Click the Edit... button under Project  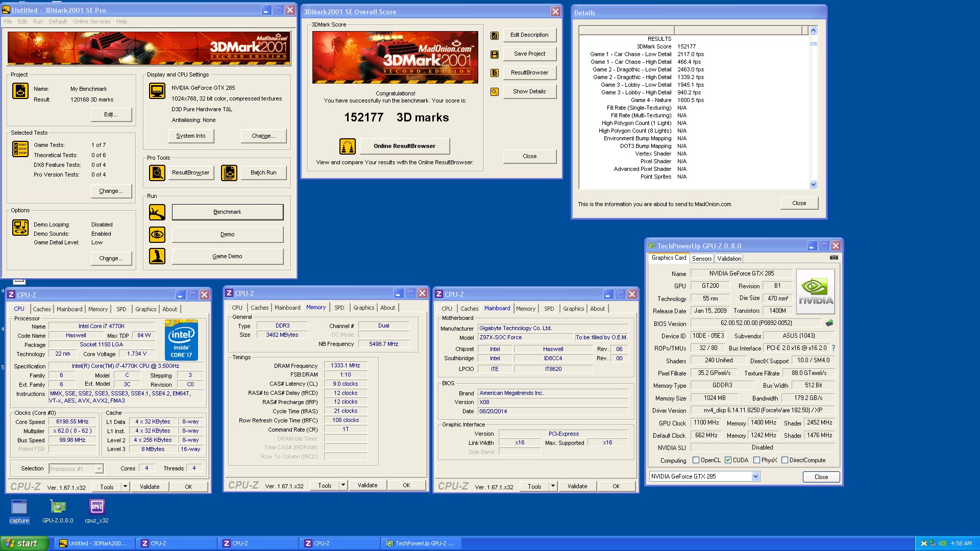click(x=111, y=115)
